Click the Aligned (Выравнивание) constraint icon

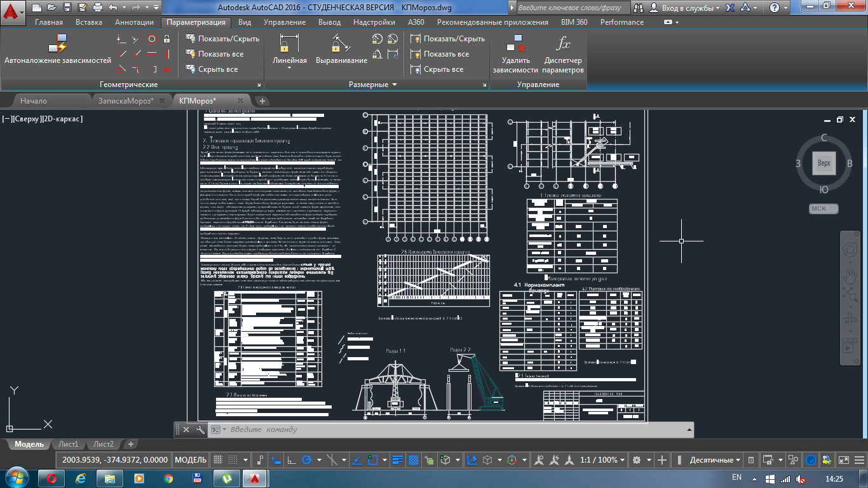coord(341,43)
